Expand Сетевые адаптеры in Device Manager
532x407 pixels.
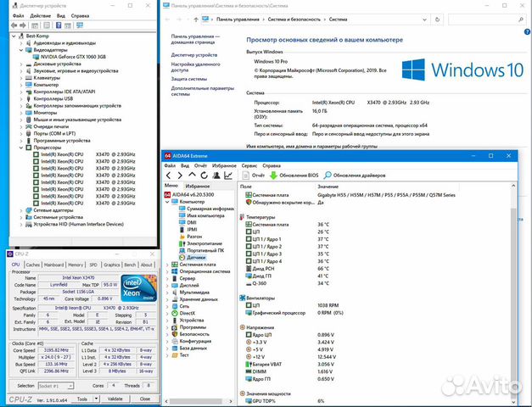click(x=21, y=210)
